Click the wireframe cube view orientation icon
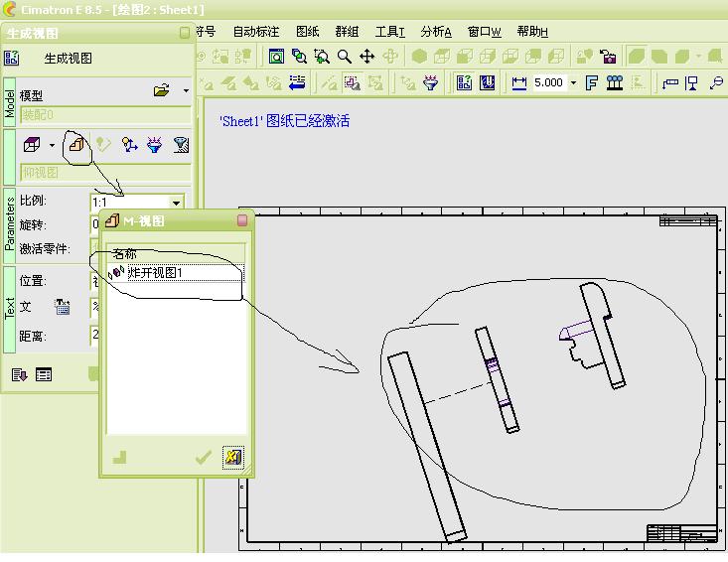 click(32, 145)
